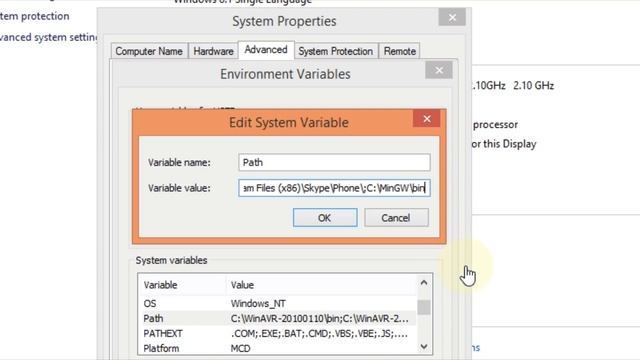
Task: Close the Environment Variables window
Action: [x=439, y=70]
